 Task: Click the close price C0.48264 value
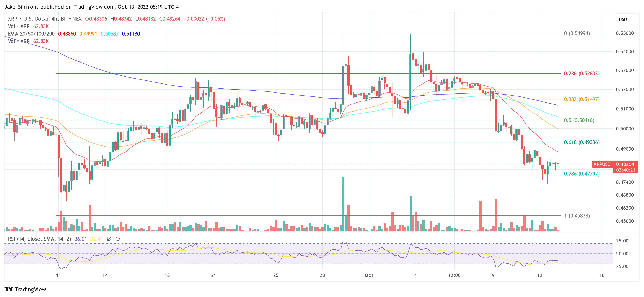pos(170,19)
